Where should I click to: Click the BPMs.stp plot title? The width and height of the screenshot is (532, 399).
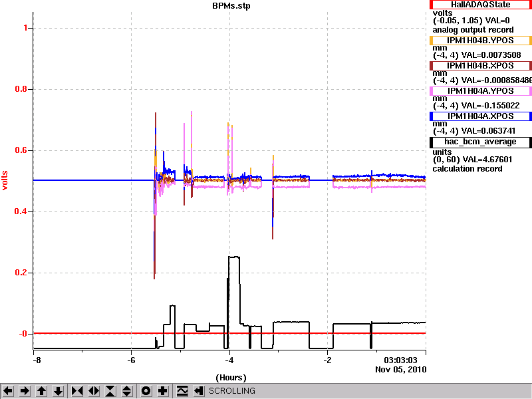tap(231, 6)
